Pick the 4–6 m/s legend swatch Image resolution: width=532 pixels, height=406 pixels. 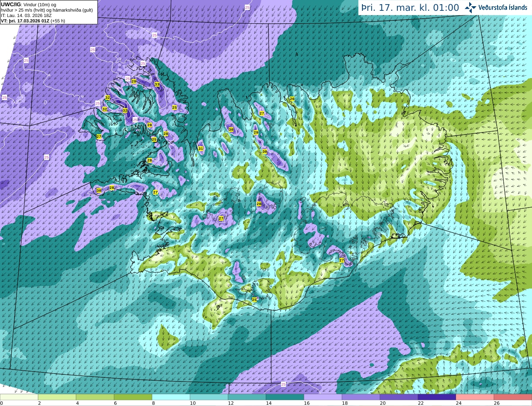[x=95, y=397]
